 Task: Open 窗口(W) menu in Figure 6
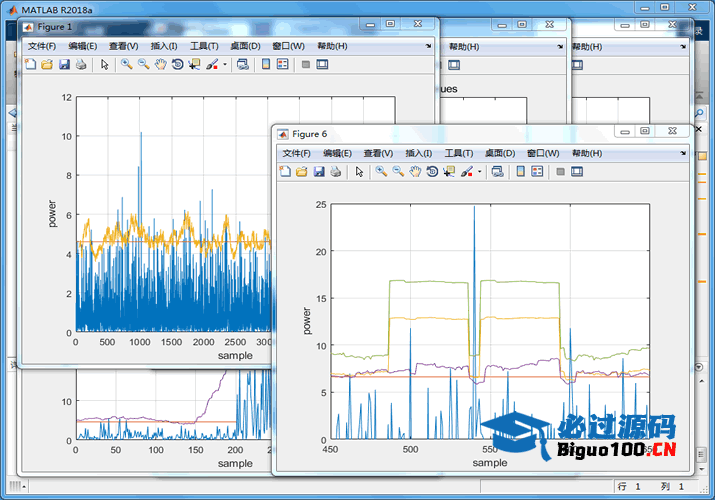click(543, 153)
